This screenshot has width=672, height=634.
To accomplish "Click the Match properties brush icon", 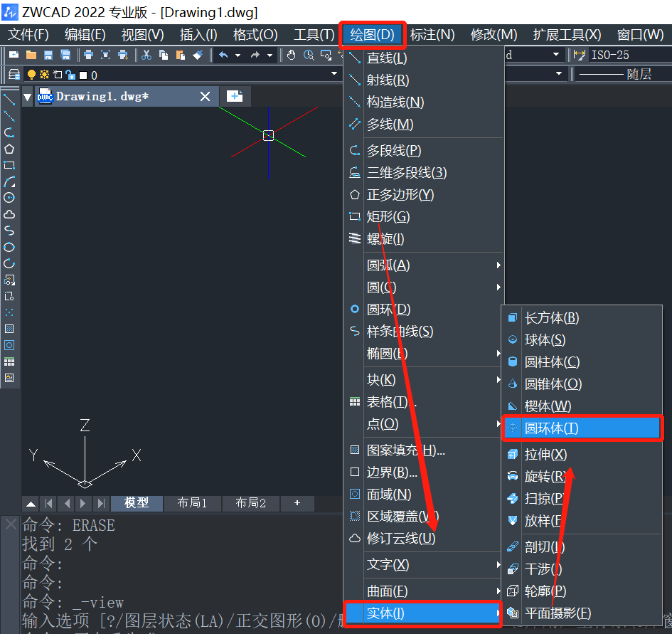I will tap(198, 55).
